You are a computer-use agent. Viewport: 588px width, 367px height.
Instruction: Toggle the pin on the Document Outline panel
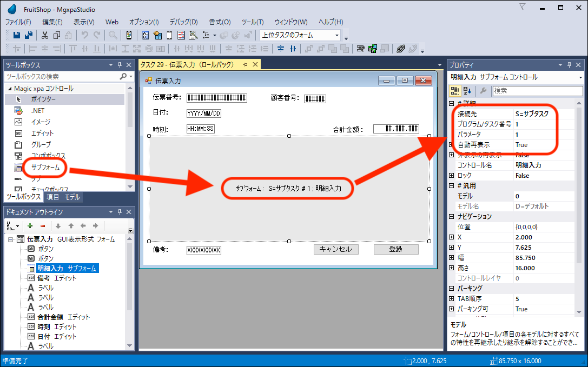(120, 212)
